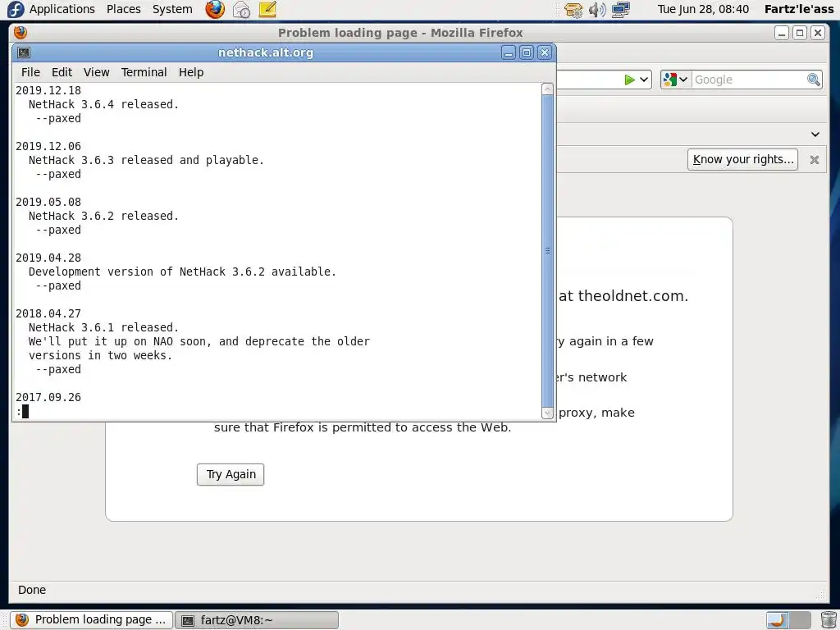Viewport: 840px width, 630px height.
Task: Maximize the Mozilla Firefox window
Action: [x=799, y=33]
